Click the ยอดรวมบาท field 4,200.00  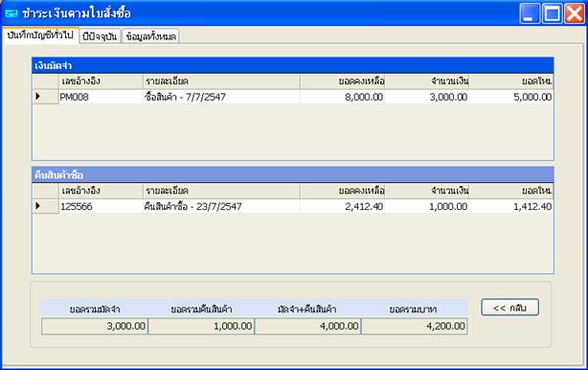tap(415, 326)
